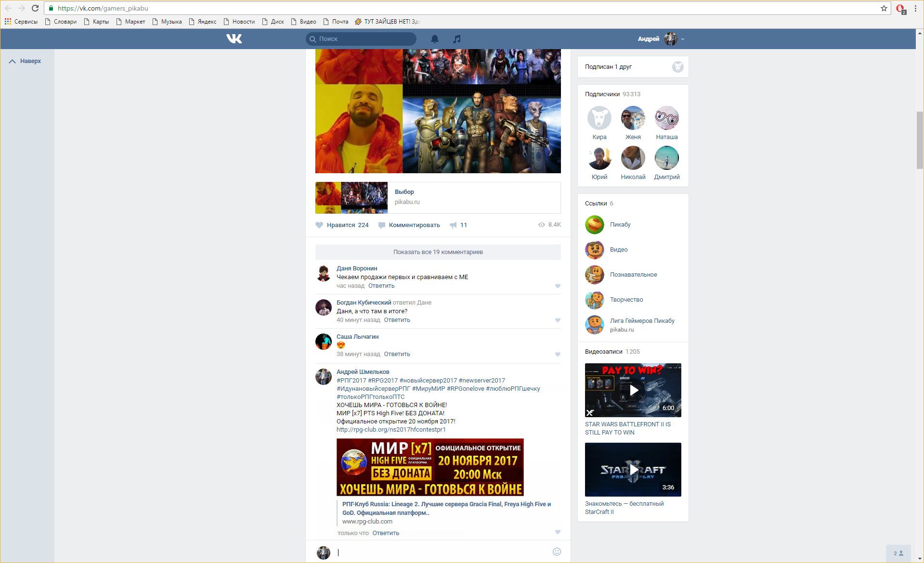Open Музыка bookmark
Viewport: 924px width, 563px height.
(167, 22)
